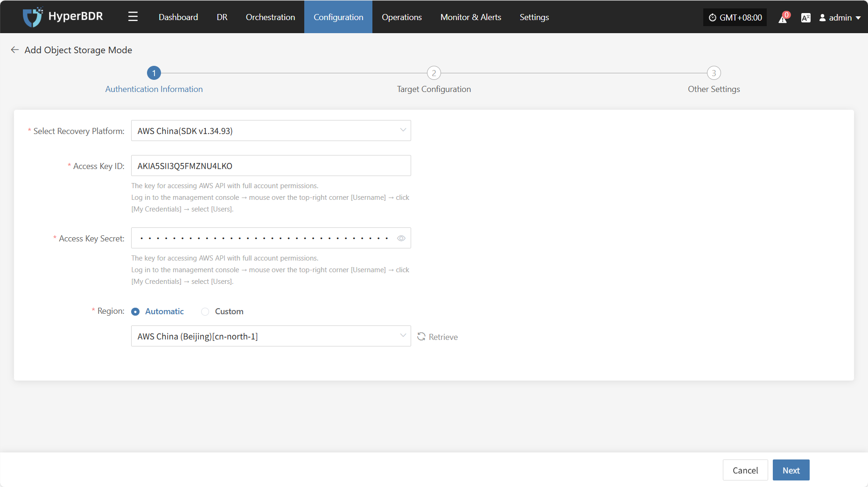868x487 pixels.
Task: Click the back arrow beside Add Object Storage Mode
Action: (x=15, y=49)
